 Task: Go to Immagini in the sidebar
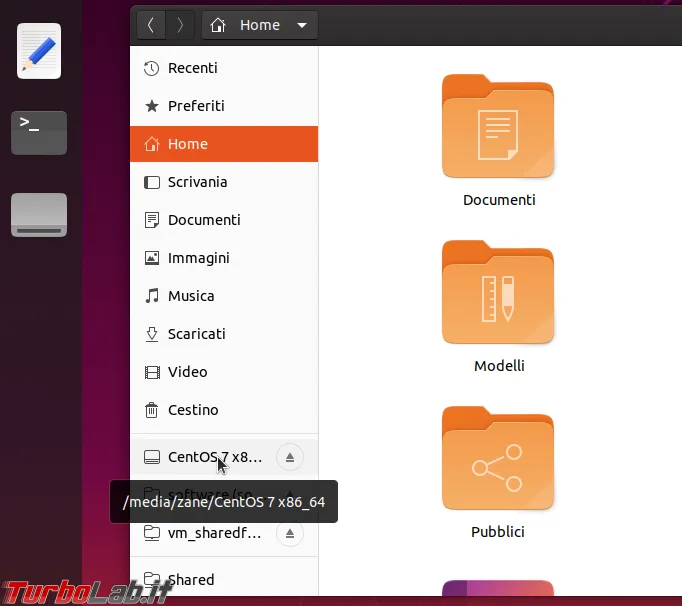(224, 258)
